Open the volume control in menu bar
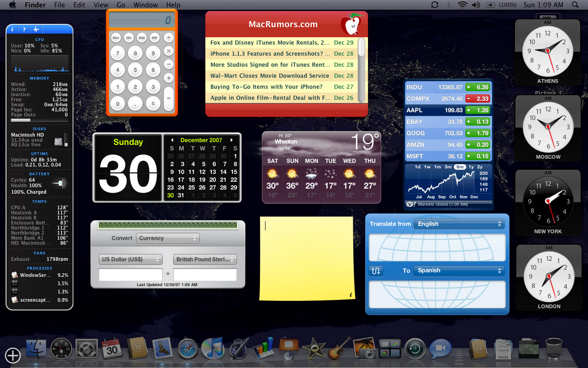This screenshot has height=368, width=588. 476,5
